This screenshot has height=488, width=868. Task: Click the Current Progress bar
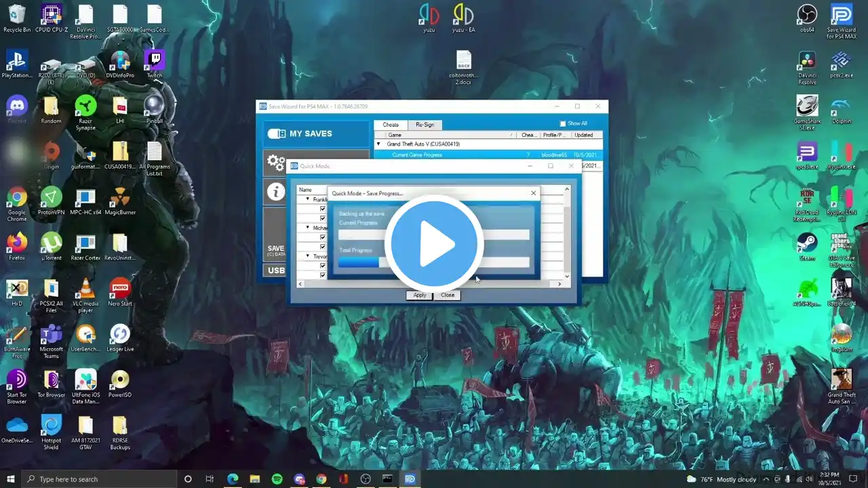pyautogui.click(x=434, y=235)
